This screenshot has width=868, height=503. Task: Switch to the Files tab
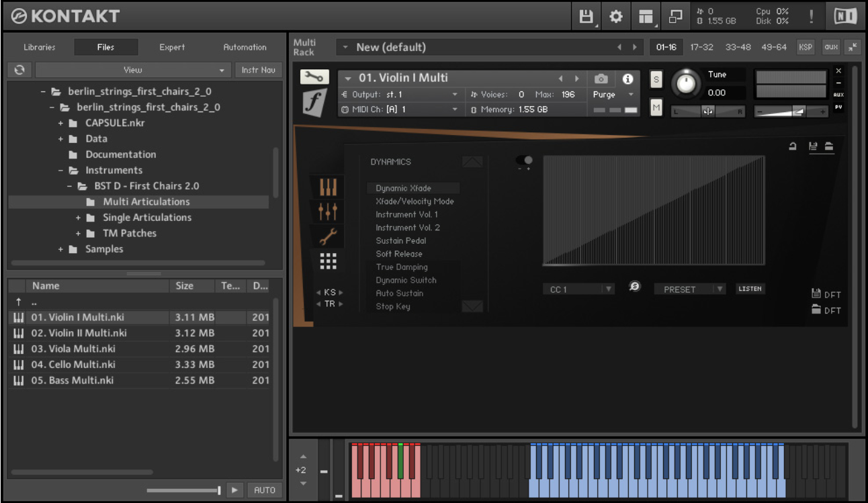(x=105, y=47)
